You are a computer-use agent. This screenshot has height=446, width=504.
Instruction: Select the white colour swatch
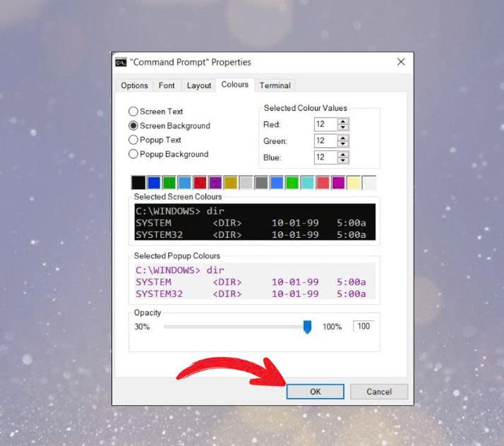click(369, 183)
